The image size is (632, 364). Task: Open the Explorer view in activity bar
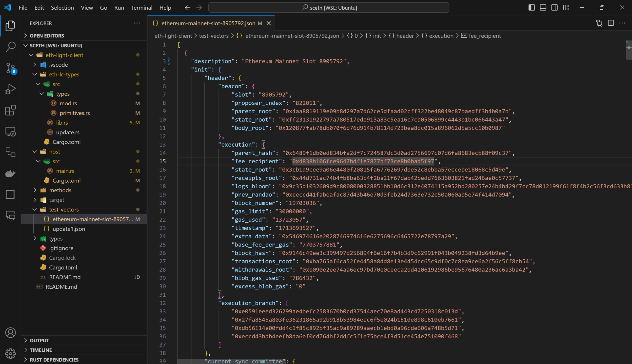point(10,26)
